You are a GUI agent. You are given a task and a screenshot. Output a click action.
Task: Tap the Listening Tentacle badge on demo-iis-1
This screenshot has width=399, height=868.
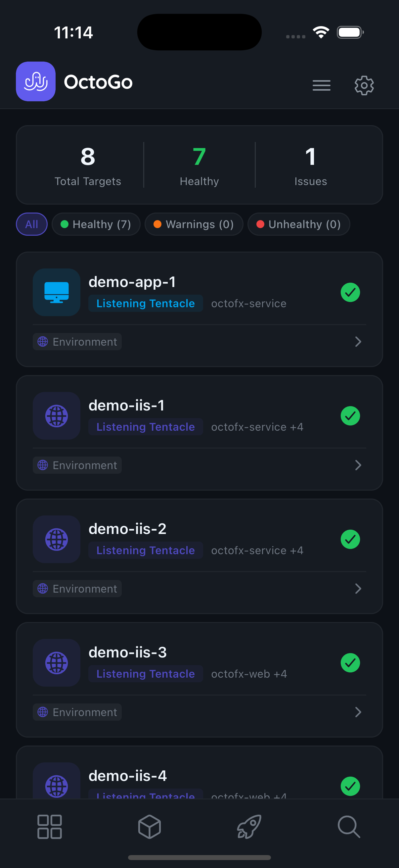(146, 427)
